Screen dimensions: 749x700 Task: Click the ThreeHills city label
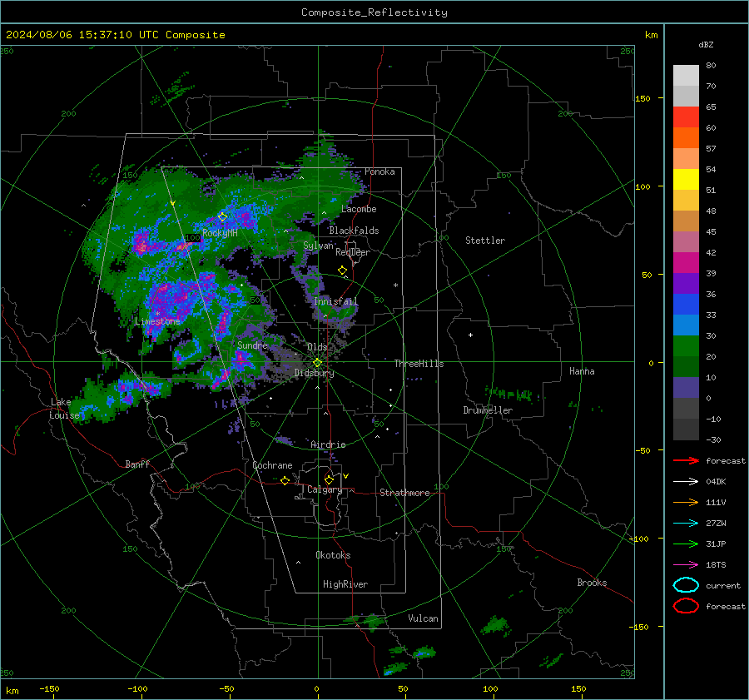[x=419, y=364]
